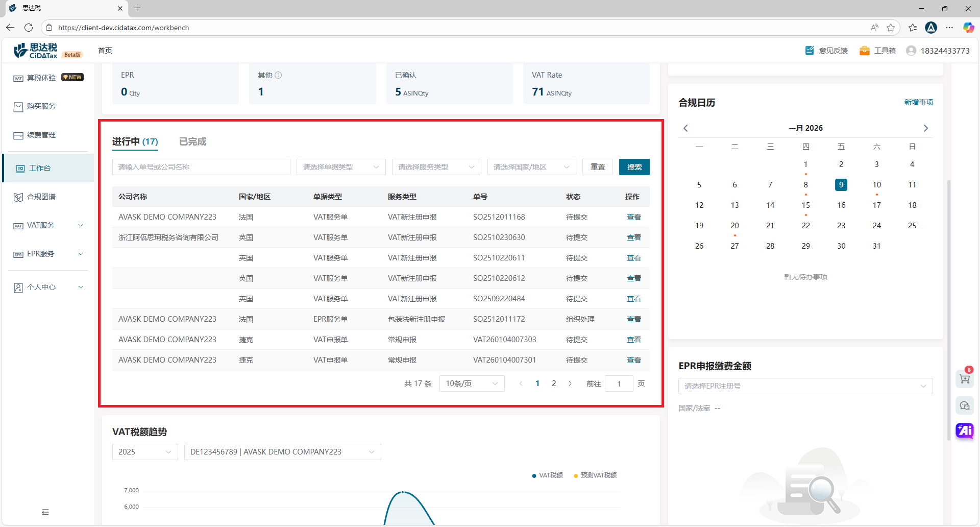Click the 搜索 search button
This screenshot has width=980, height=527.
coord(634,167)
